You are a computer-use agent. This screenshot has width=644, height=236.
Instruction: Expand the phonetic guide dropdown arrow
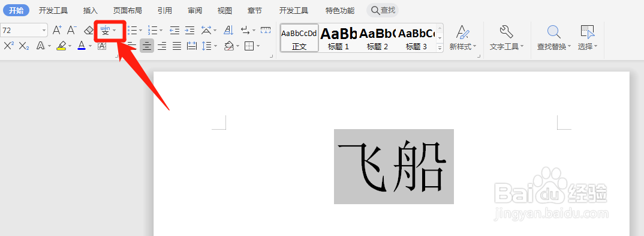[115, 31]
